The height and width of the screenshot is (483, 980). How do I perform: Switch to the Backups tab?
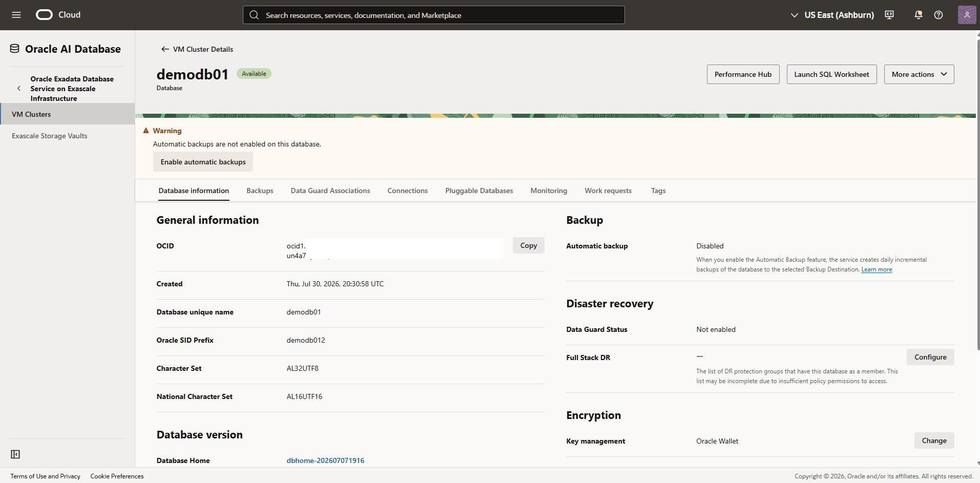pos(260,191)
